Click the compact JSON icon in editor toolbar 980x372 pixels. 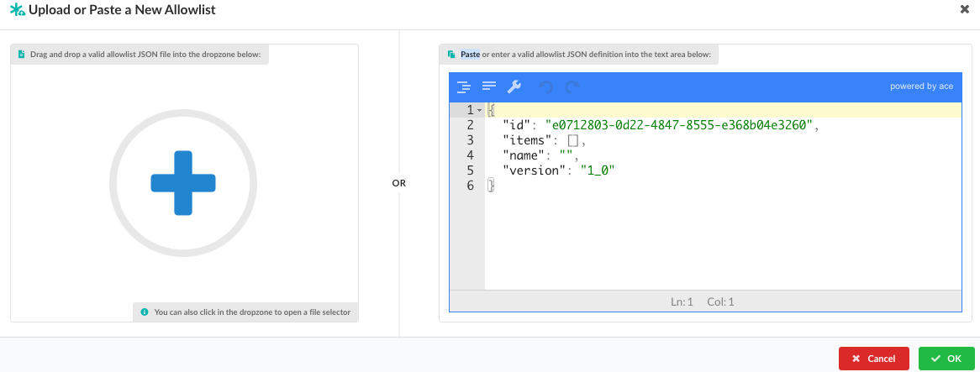(489, 86)
